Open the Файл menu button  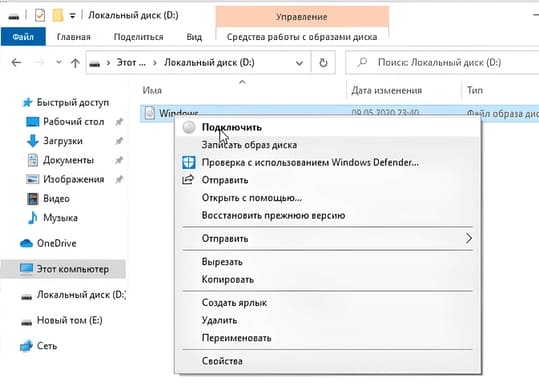pos(23,36)
